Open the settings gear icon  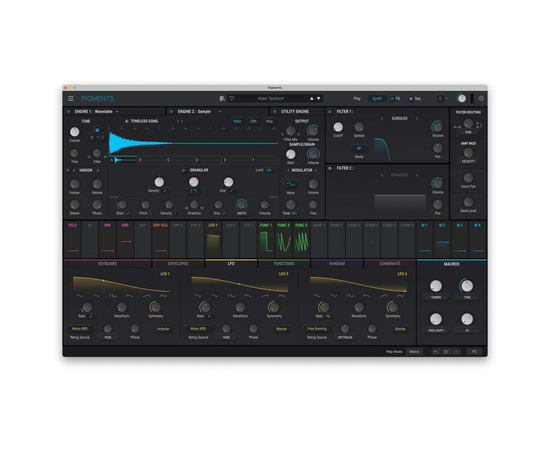click(x=481, y=99)
